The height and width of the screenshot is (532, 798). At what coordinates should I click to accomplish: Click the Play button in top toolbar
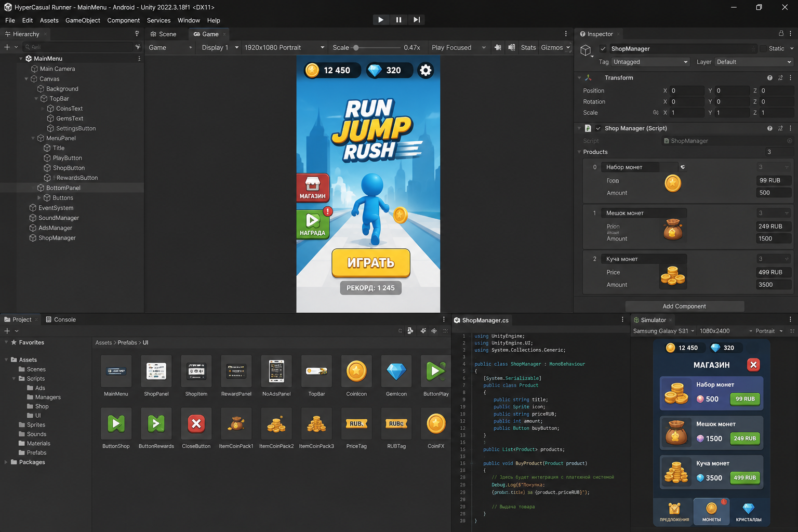click(381, 20)
